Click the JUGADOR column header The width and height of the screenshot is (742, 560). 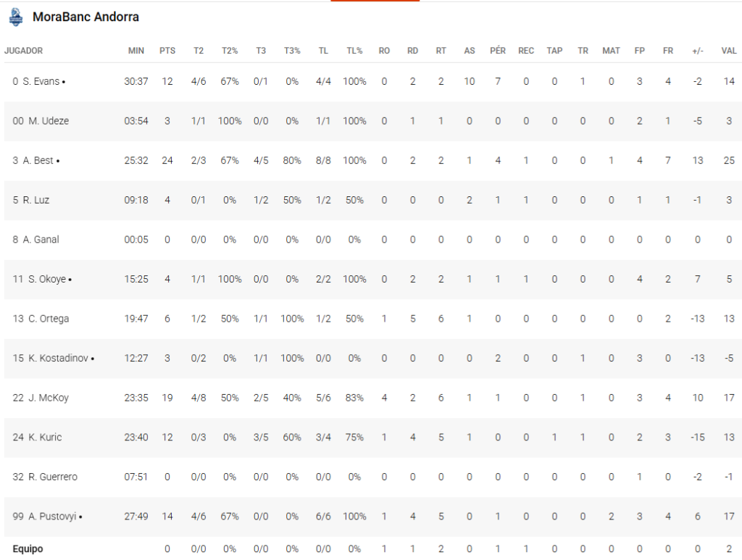click(x=23, y=51)
